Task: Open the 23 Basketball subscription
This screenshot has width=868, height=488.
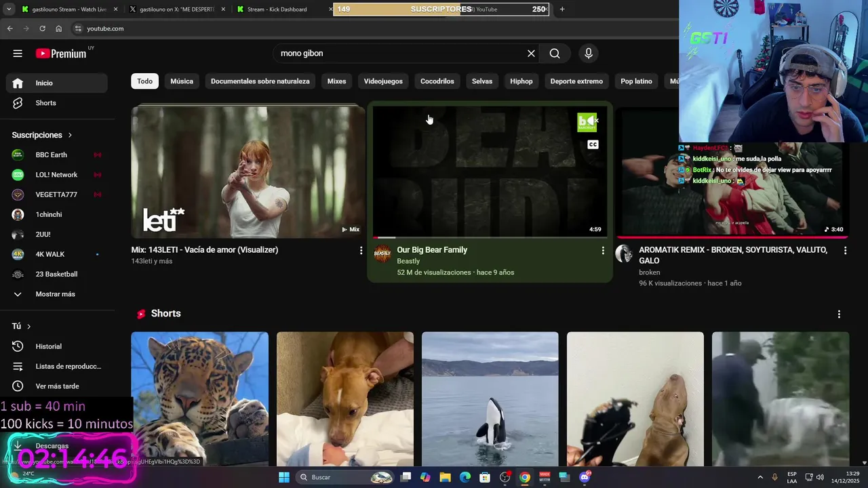Action: pos(57,274)
